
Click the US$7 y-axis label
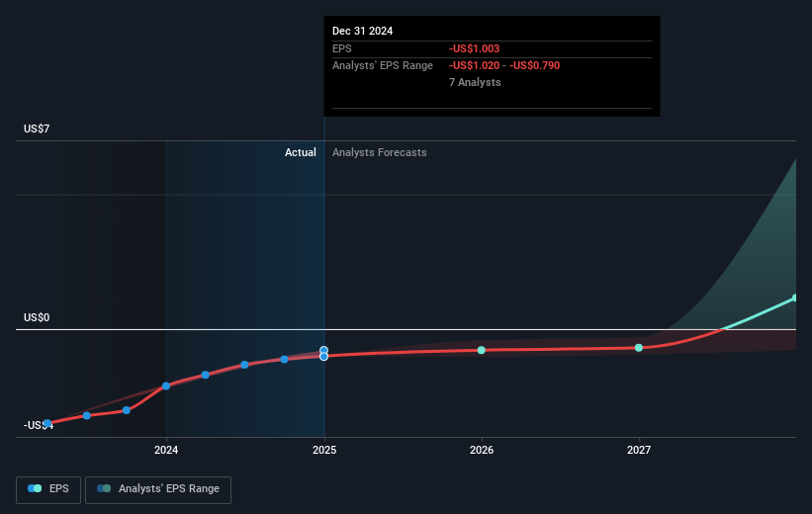37,128
